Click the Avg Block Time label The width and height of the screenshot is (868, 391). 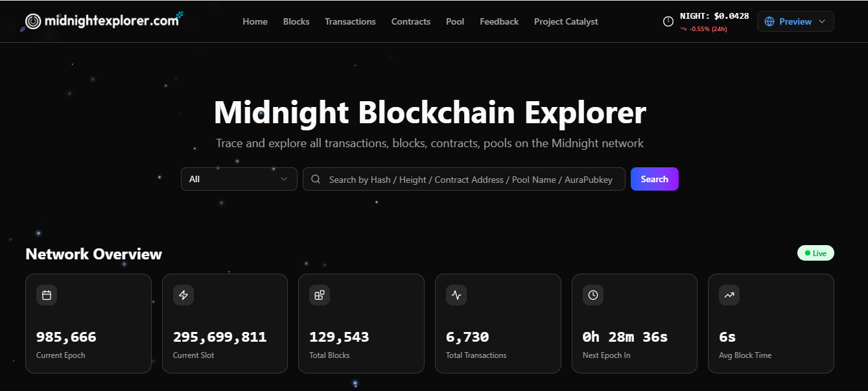coord(745,355)
